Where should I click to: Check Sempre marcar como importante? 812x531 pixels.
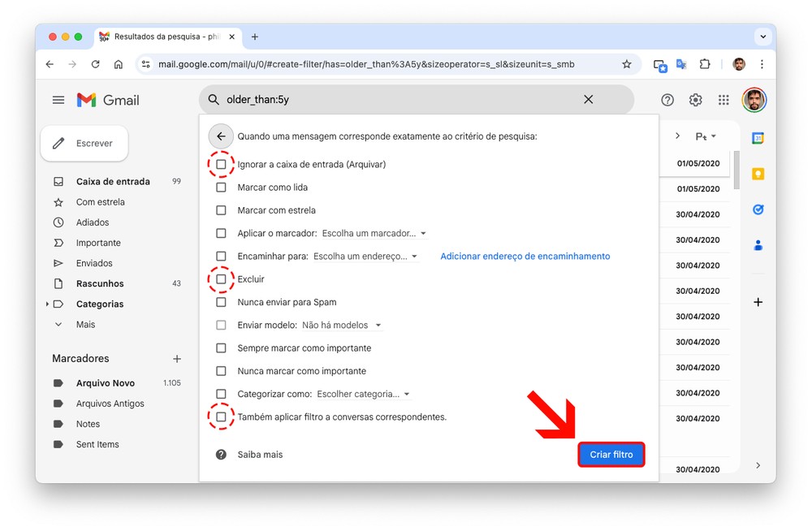point(221,348)
